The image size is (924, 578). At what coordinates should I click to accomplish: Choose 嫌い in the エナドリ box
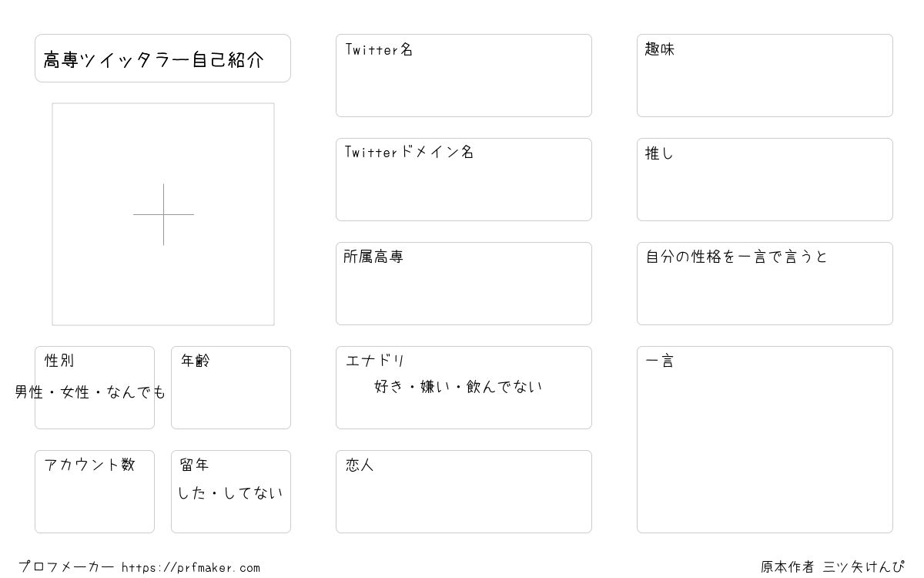pyautogui.click(x=436, y=387)
